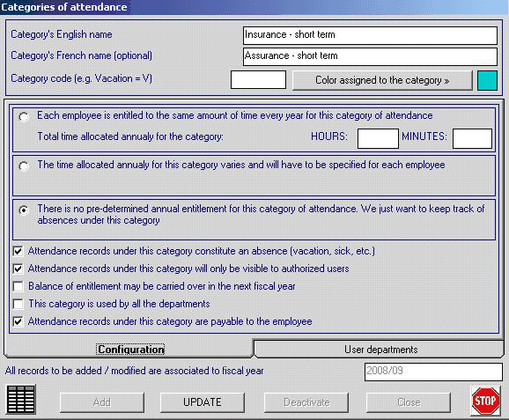Click the Deactivate button
The image size is (509, 420).
[x=306, y=402]
